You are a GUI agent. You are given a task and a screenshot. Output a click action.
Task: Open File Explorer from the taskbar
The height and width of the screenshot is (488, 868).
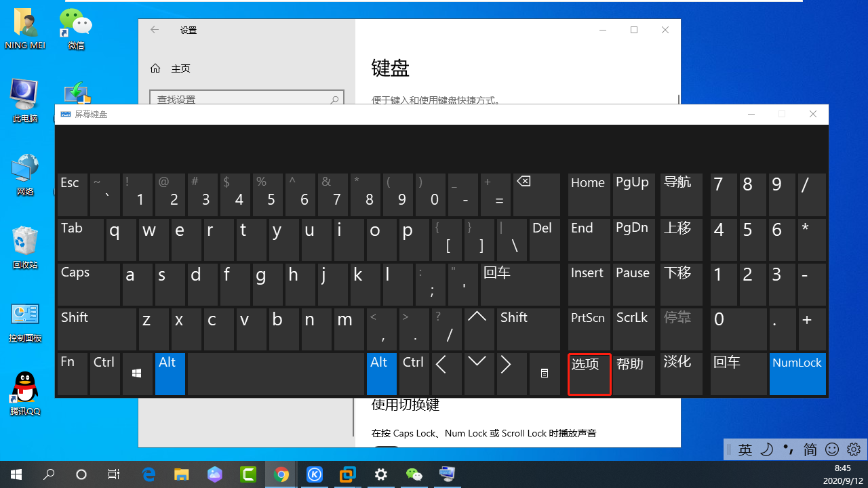click(x=181, y=474)
